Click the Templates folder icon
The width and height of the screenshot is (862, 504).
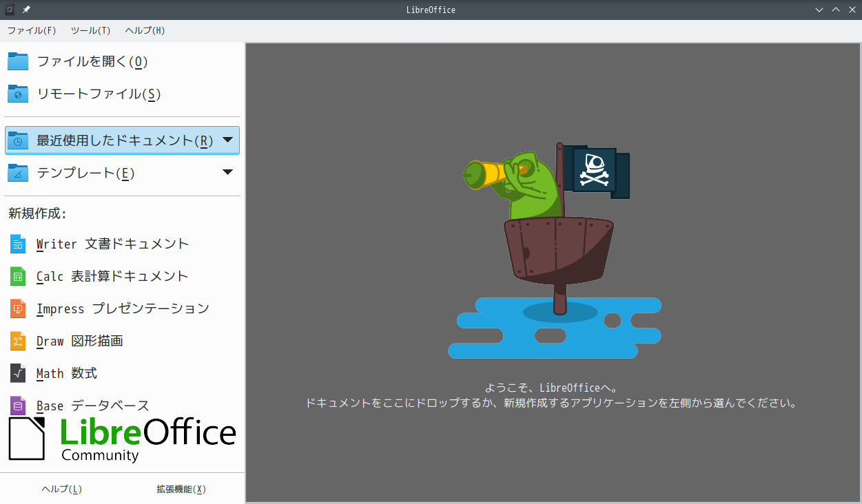(18, 172)
